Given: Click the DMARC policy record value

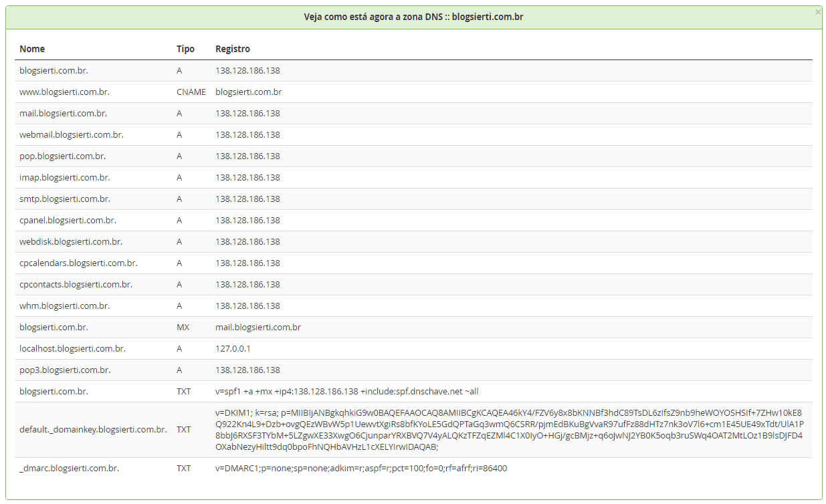Looking at the screenshot, I should (x=360, y=468).
